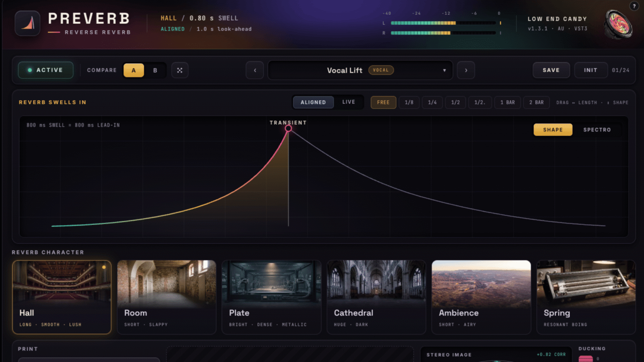Screen dimensions: 644x362
Task: Switch to LIVE mode
Action: [348, 102]
